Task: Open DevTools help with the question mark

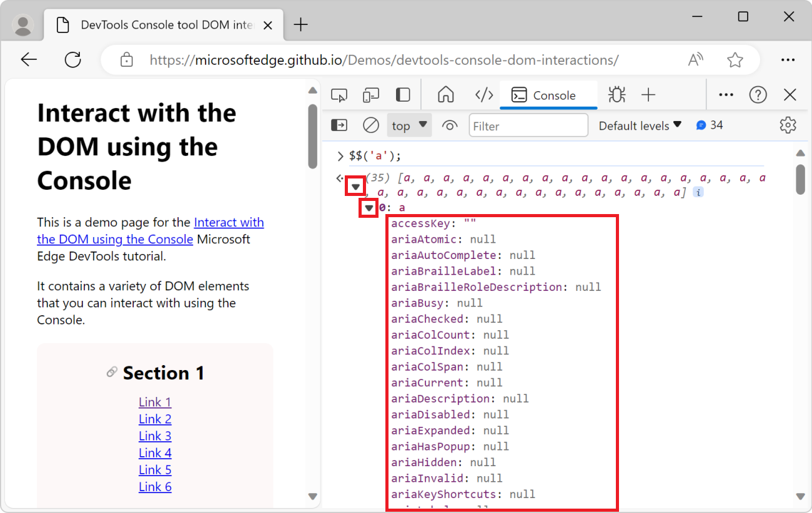Action: click(x=758, y=94)
